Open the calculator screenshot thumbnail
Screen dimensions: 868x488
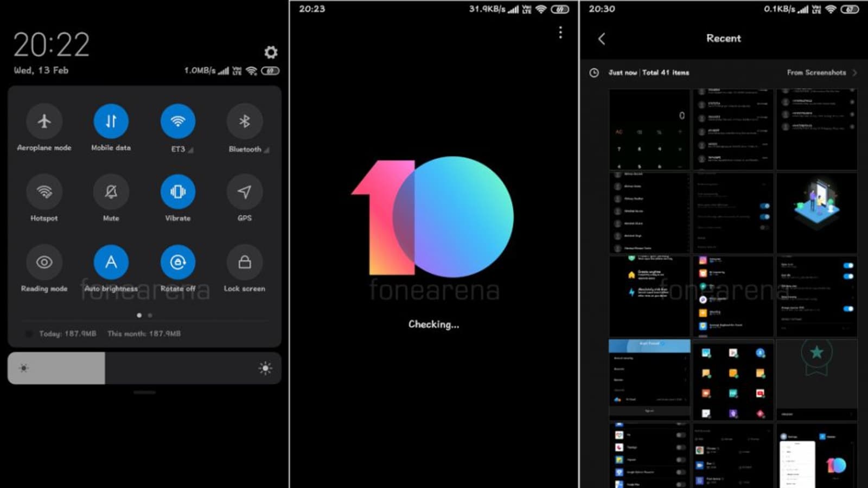click(x=649, y=129)
